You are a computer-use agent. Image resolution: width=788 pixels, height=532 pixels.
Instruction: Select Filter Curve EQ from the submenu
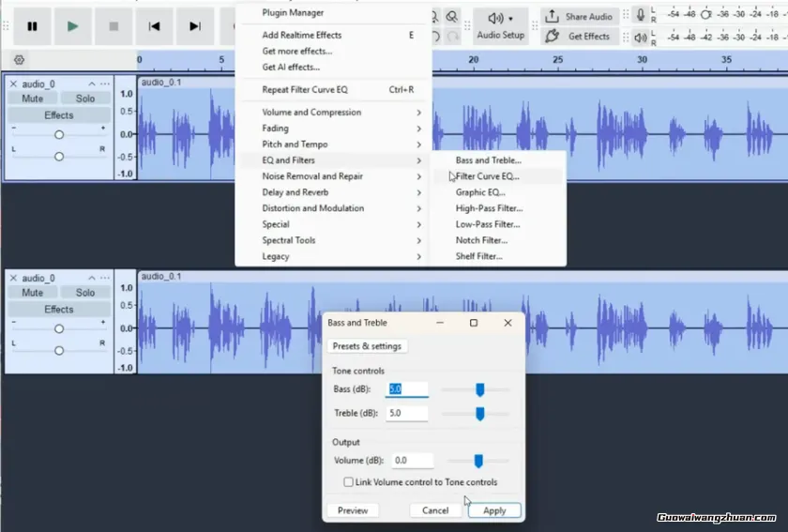[x=488, y=176]
